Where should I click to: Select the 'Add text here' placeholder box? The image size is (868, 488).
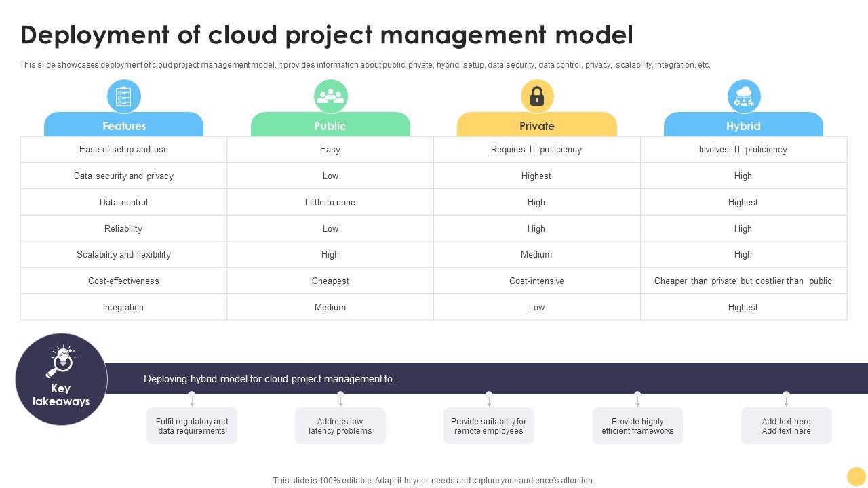[787, 426]
